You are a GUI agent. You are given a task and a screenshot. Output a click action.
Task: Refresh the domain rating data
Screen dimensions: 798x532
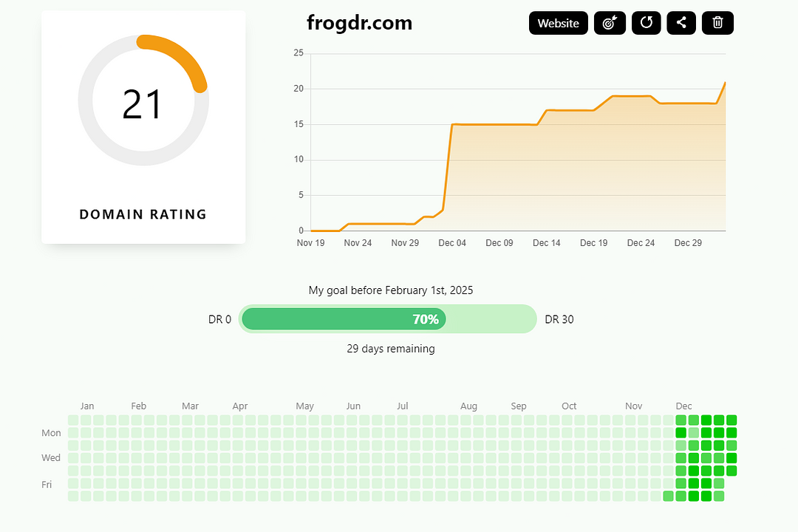pos(646,23)
